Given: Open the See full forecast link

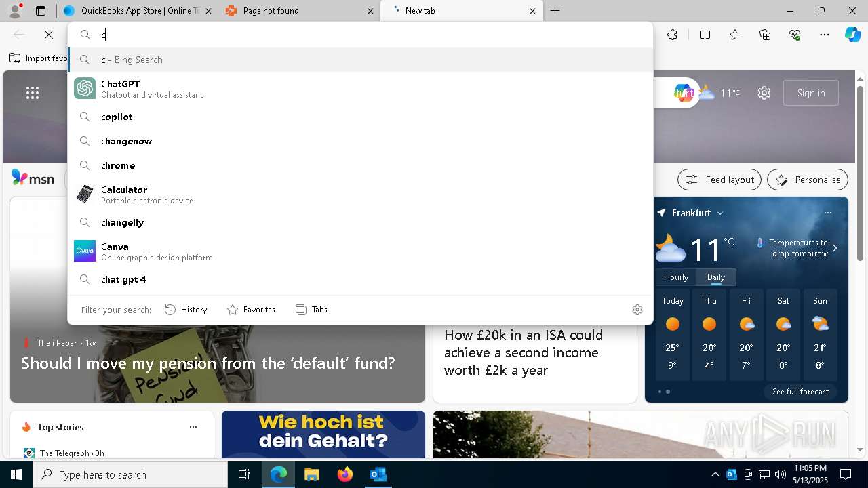Looking at the screenshot, I should click(x=800, y=392).
